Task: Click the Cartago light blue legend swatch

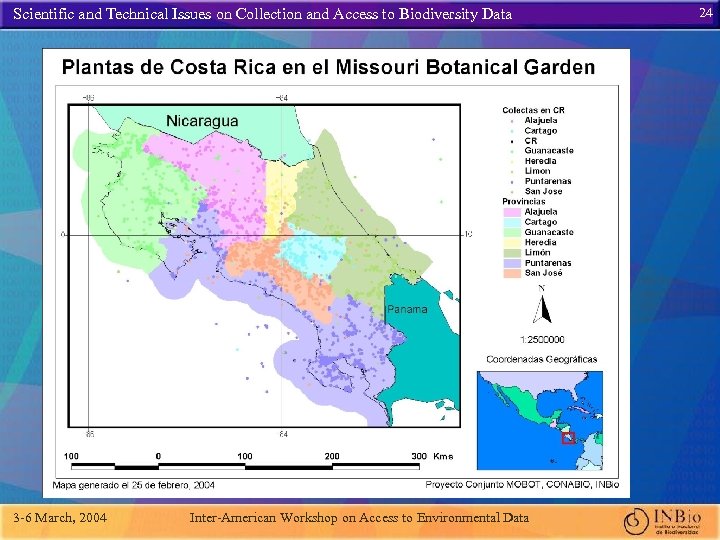Action: tap(512, 222)
